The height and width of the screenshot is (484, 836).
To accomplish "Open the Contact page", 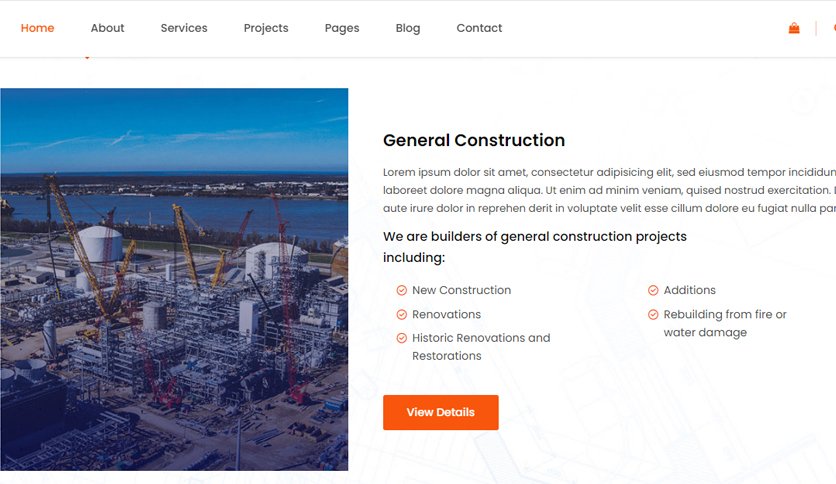I will tap(479, 28).
